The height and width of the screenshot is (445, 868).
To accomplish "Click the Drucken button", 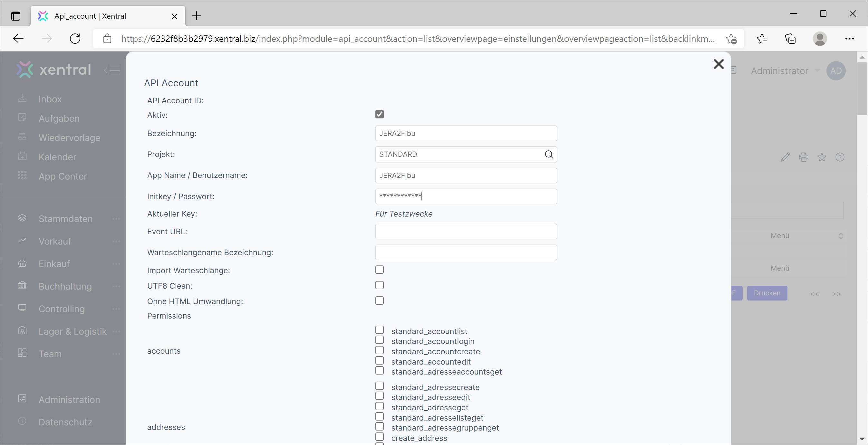I will [767, 293].
